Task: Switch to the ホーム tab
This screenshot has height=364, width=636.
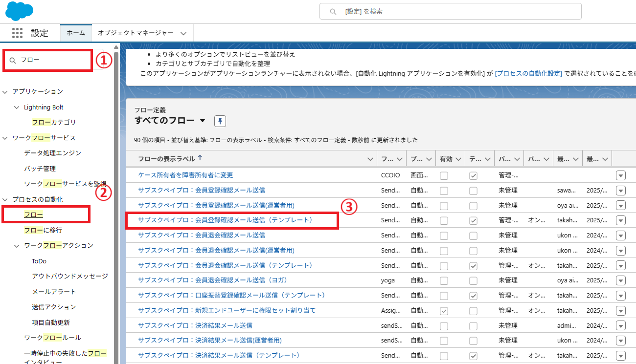Action: [76, 33]
